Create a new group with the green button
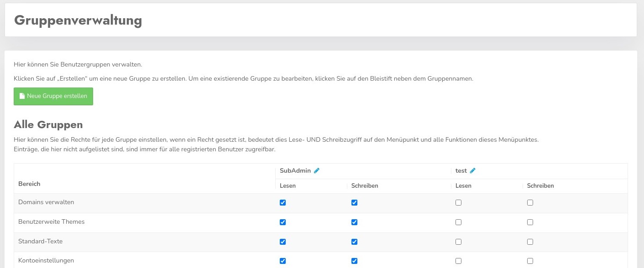 (x=53, y=96)
